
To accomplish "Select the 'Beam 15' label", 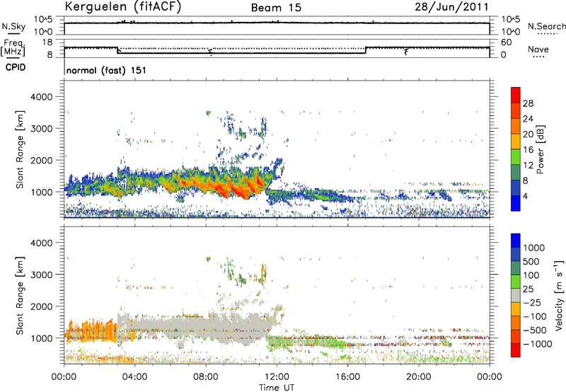I will click(x=276, y=8).
